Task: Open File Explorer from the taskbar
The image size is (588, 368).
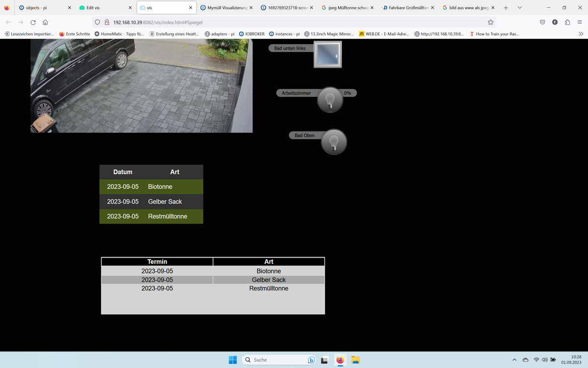Action: 356,360
